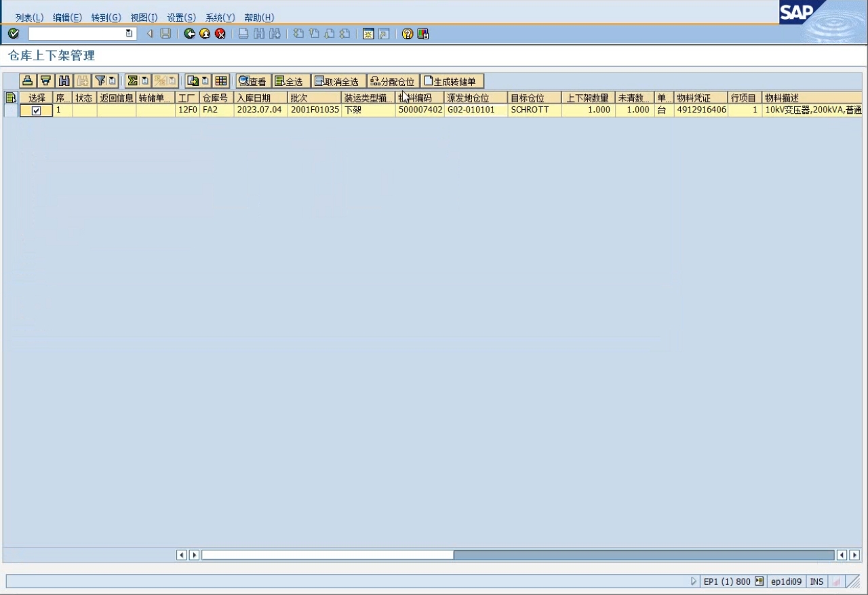Click the 分配仓位 button
Screen dimensions: 868x595
393,81
